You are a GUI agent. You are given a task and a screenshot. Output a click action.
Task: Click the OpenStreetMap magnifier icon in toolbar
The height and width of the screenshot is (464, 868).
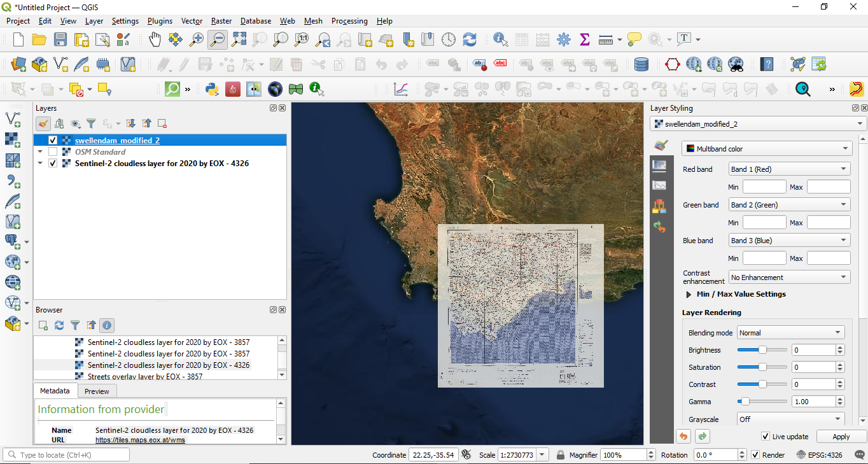point(172,89)
